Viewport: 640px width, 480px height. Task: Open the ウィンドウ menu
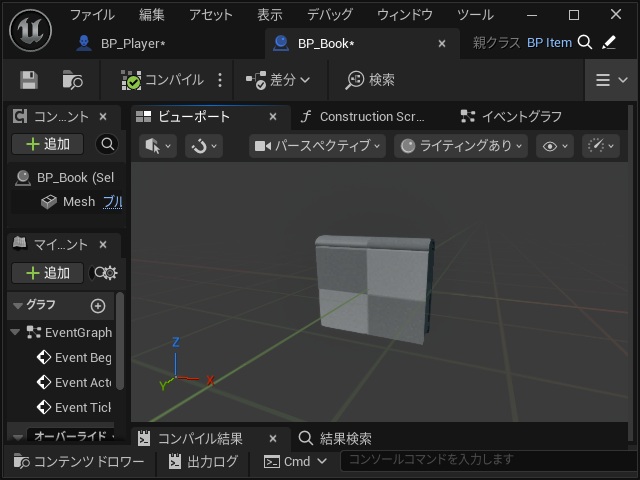(404, 15)
